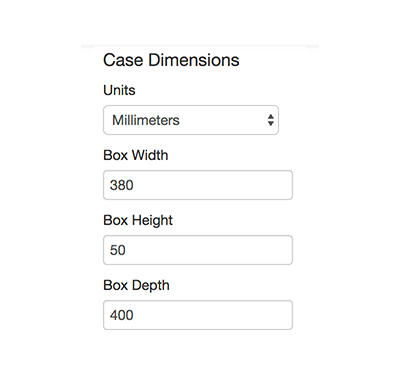Click the Millimeters text in Units selector
400x389 pixels.
[146, 120]
